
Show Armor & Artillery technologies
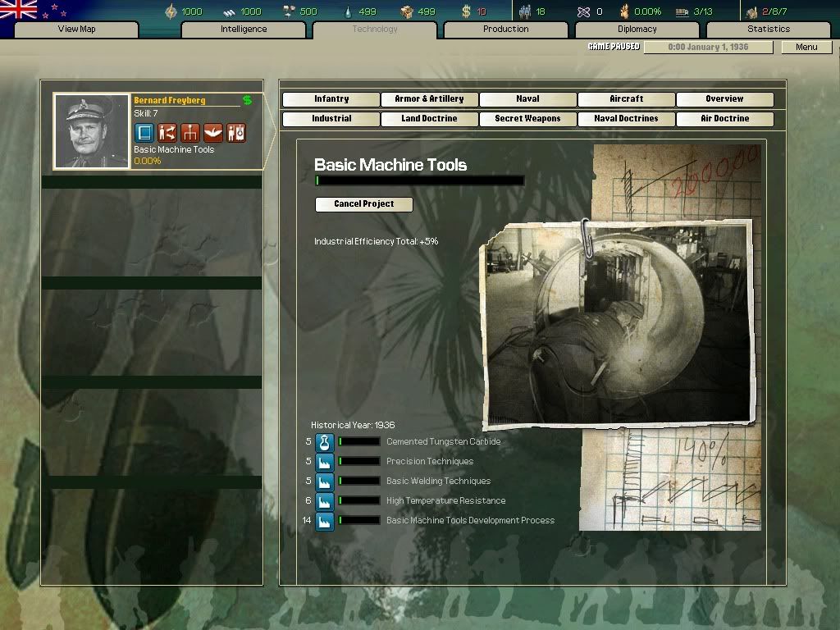[429, 99]
